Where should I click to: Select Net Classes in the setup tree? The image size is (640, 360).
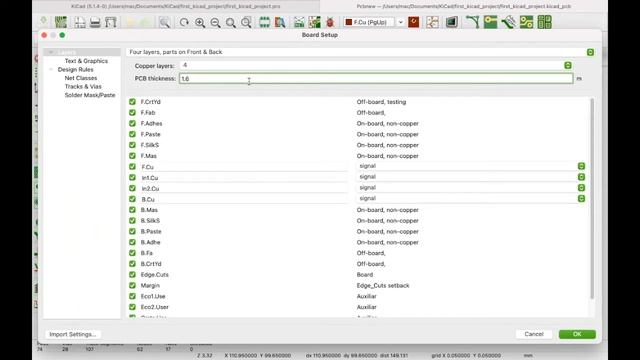(81, 78)
